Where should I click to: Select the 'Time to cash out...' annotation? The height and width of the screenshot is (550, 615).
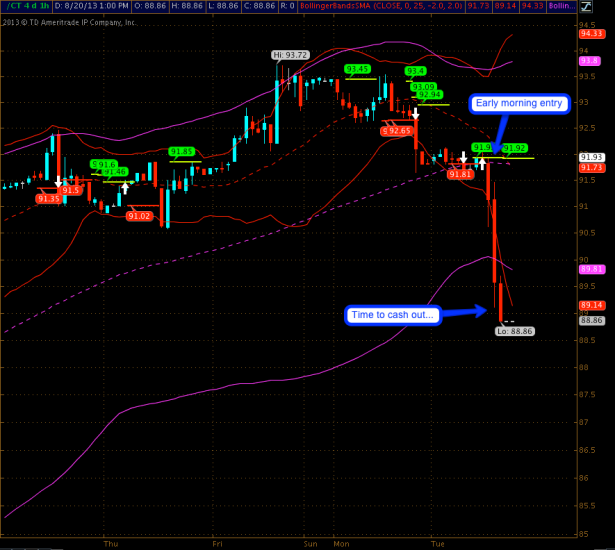coord(392,314)
